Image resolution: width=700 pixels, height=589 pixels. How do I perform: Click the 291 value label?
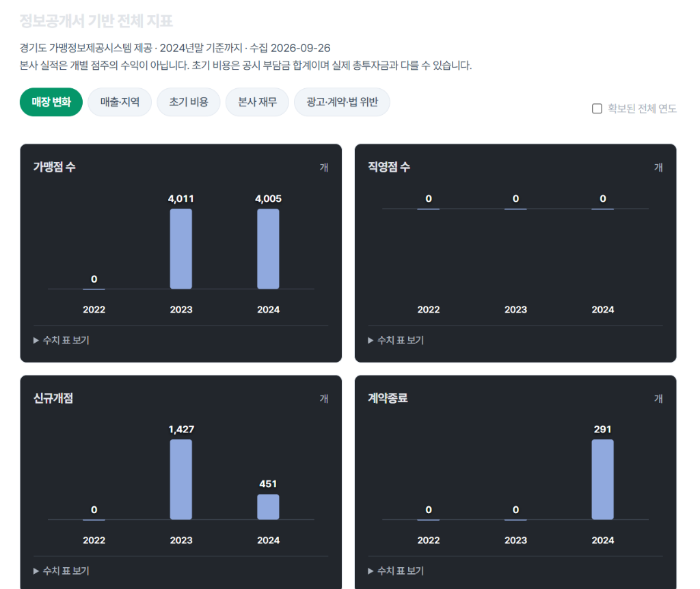point(603,430)
